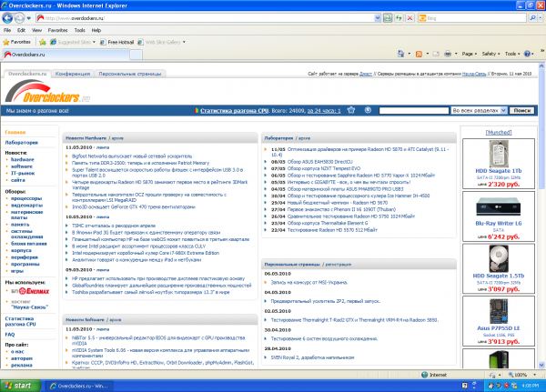This screenshot has height=392, width=546.
Task: Open Лаборатория in left sidebar
Action: (21, 143)
